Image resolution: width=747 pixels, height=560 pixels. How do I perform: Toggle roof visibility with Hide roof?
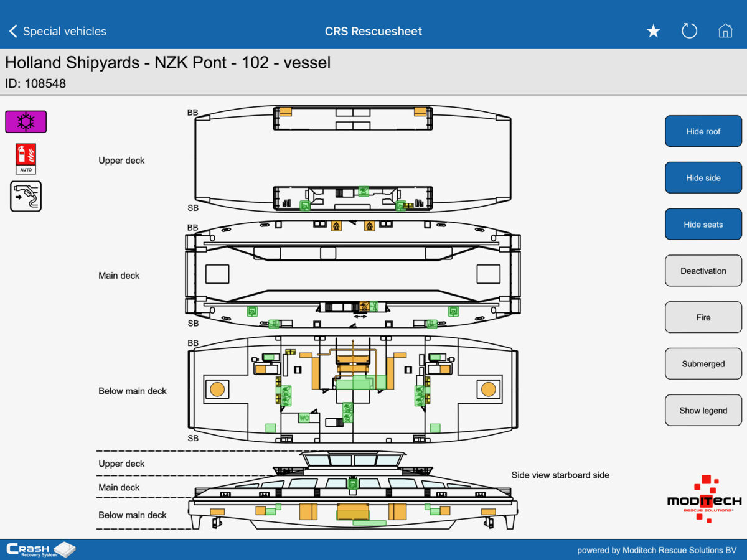pyautogui.click(x=703, y=131)
